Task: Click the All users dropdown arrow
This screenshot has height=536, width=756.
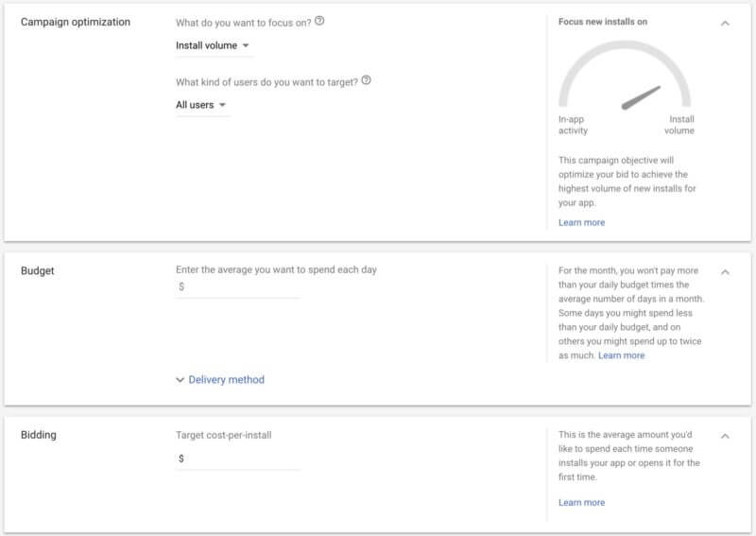Action: point(222,105)
